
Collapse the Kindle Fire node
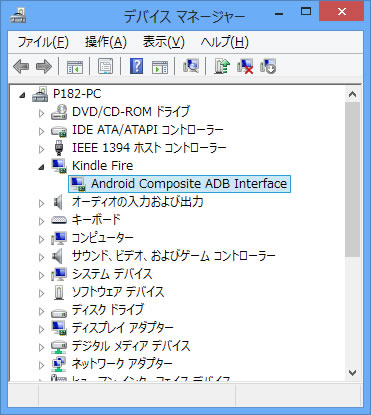41,167
